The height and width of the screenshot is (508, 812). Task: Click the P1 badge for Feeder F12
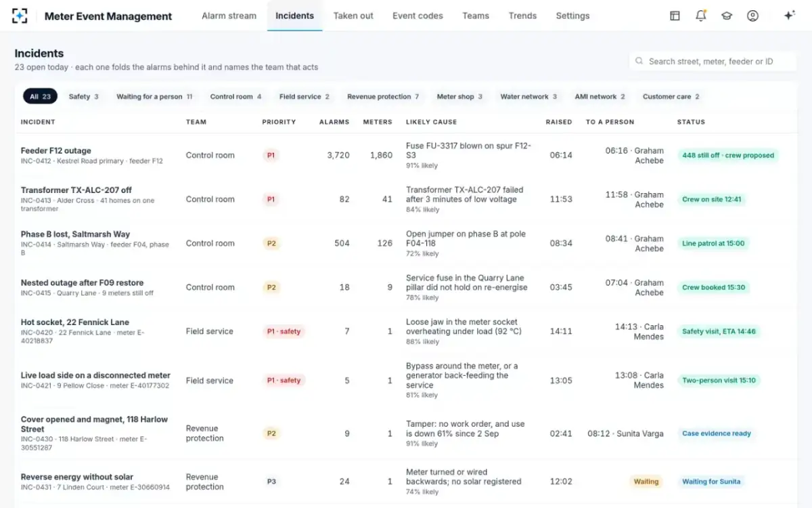point(271,155)
